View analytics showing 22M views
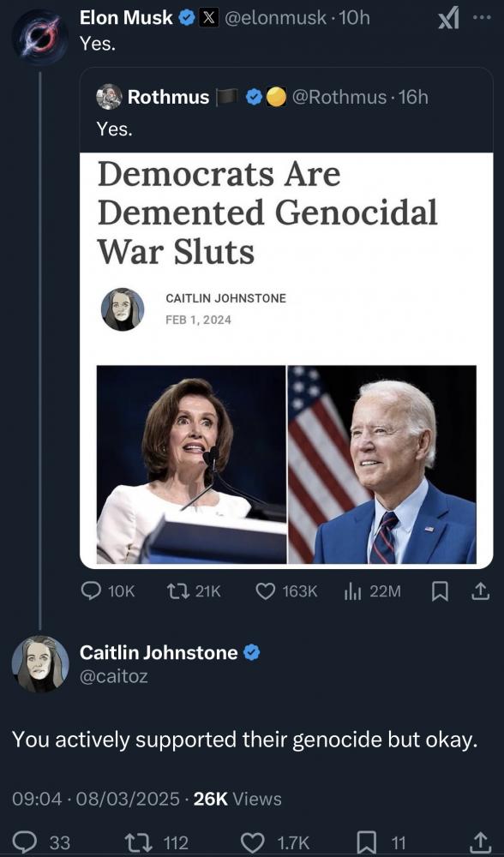Image resolution: width=504 pixels, height=857 pixels. coord(372,590)
